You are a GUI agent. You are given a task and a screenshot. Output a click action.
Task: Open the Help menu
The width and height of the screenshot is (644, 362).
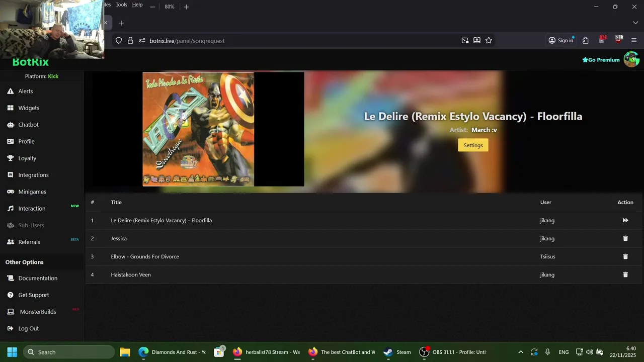pos(137,5)
